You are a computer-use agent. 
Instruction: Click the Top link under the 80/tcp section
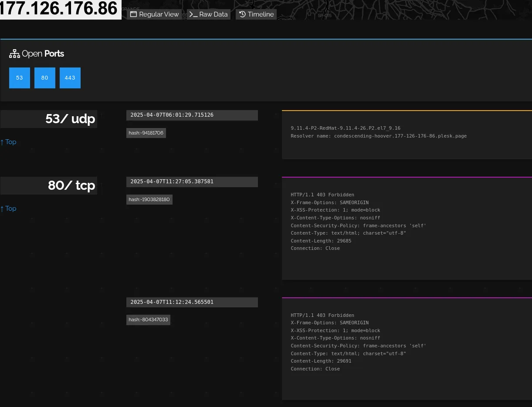[8, 209]
